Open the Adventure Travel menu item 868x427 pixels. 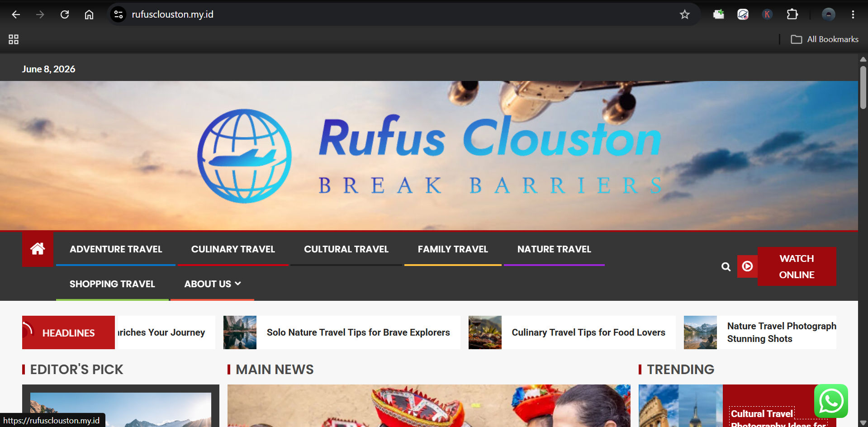[x=116, y=249]
